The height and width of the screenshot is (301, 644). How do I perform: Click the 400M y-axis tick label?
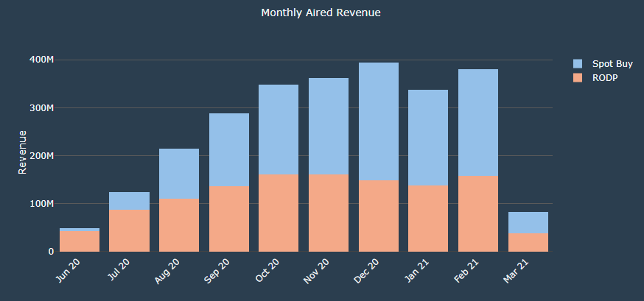click(43, 60)
